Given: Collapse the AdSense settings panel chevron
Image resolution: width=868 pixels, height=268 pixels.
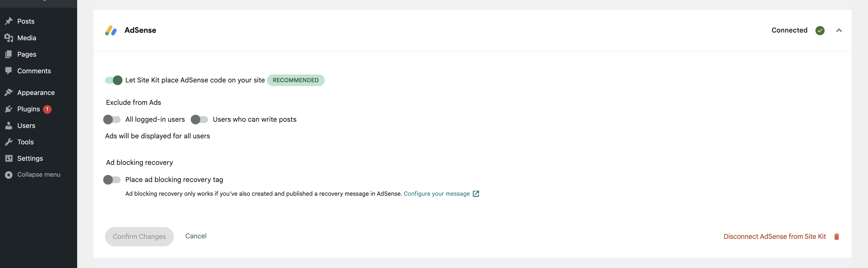Looking at the screenshot, I should tap(839, 30).
